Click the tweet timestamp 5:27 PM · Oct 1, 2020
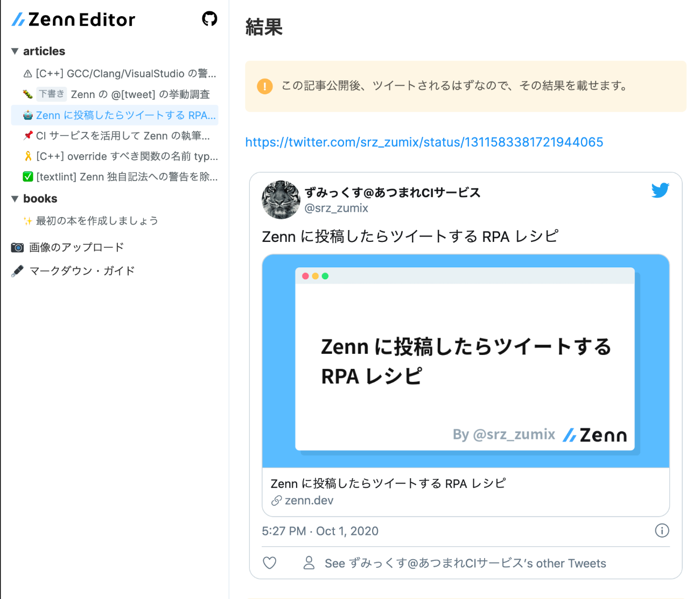Image resolution: width=700 pixels, height=599 pixels. 320,531
